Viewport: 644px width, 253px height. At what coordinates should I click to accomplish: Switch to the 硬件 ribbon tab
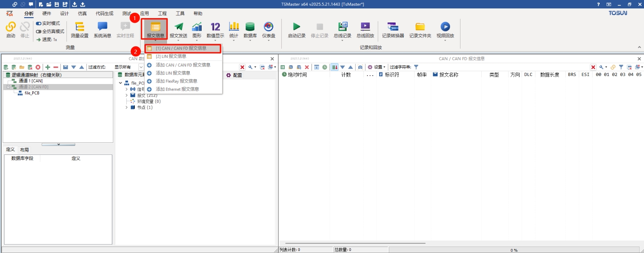pos(47,14)
